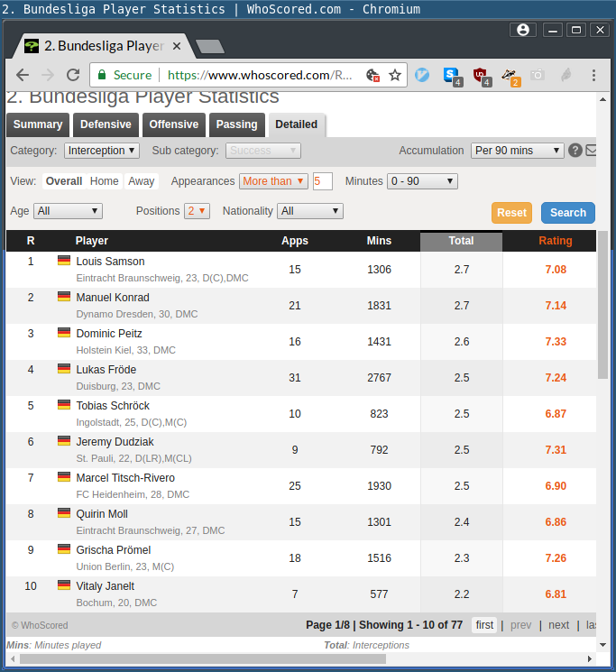This screenshot has height=672, width=616.
Task: Click the green Secure padlock icon
Action: (x=102, y=75)
